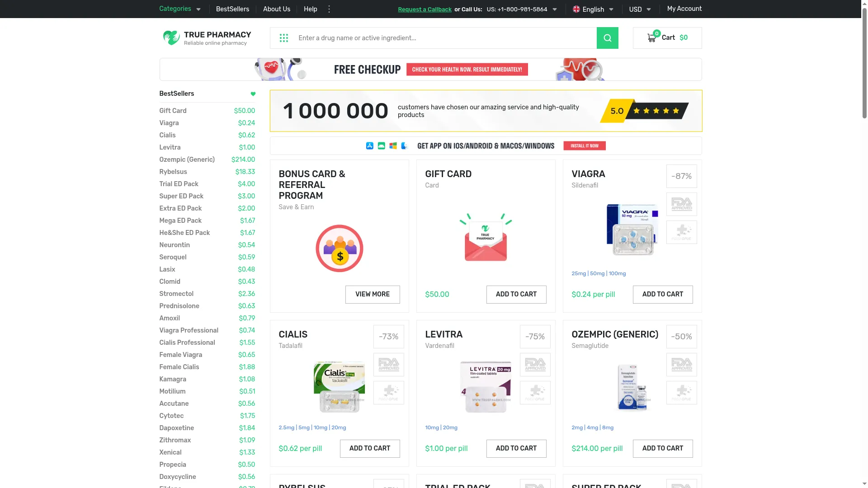Click the Ozempic vial product image
The height and width of the screenshot is (488, 868).
tap(632, 387)
